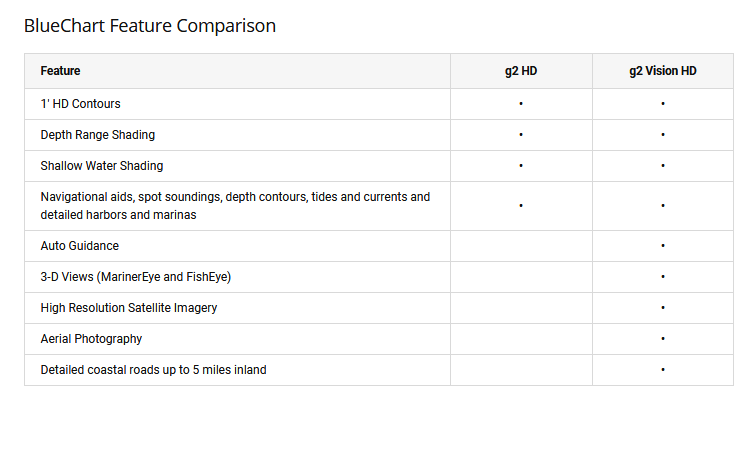Click the BlueChart Feature Comparison heading
The image size is (748, 474).
coord(150,26)
